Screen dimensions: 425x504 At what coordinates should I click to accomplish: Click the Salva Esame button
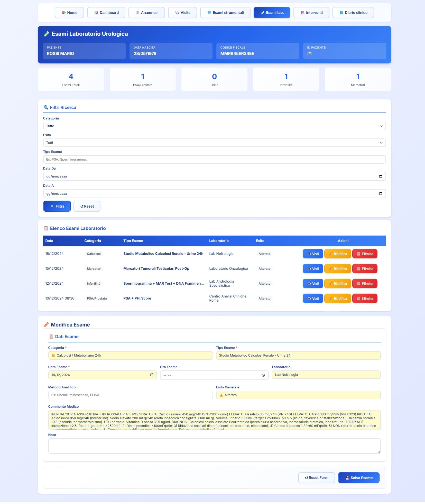click(x=358, y=478)
